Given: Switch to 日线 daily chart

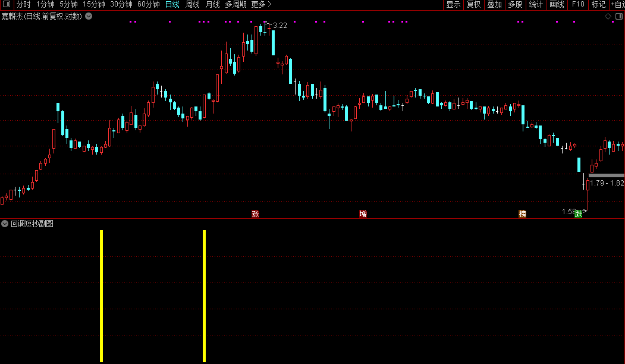Looking at the screenshot, I should 172,4.
